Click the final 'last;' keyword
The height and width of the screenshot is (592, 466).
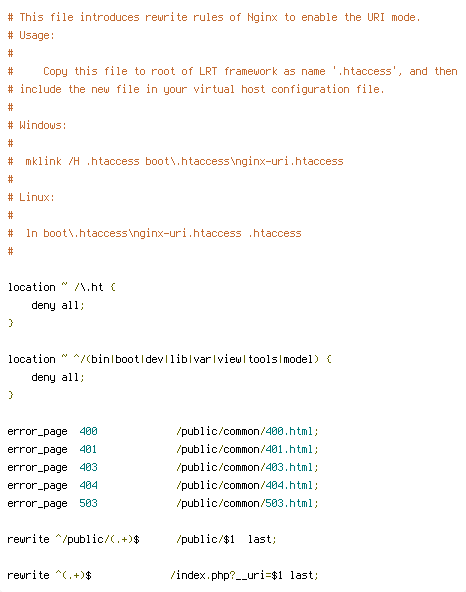304,575
